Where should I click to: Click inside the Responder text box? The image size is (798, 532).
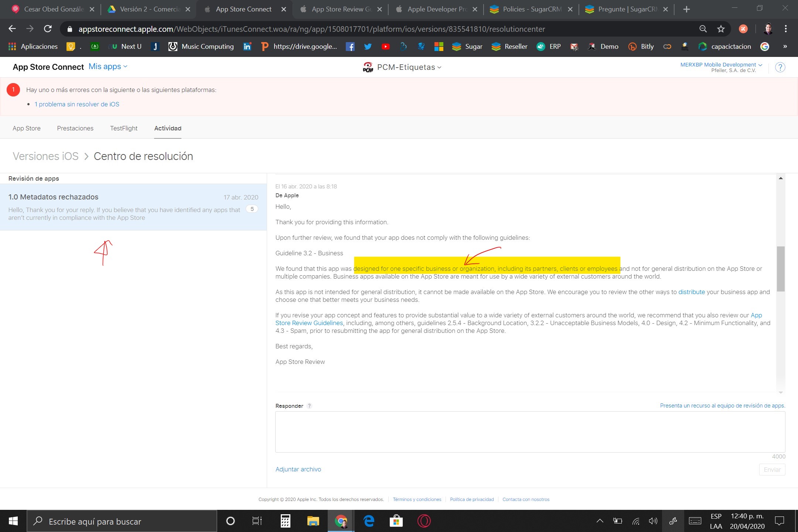(530, 432)
